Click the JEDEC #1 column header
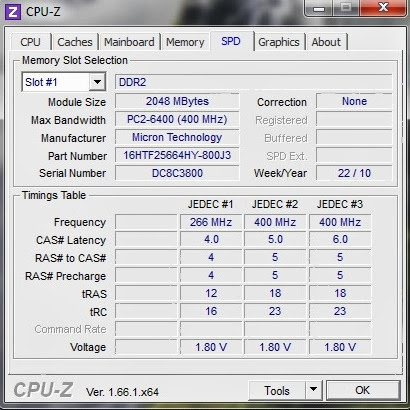The height and width of the screenshot is (410, 410). [x=210, y=204]
